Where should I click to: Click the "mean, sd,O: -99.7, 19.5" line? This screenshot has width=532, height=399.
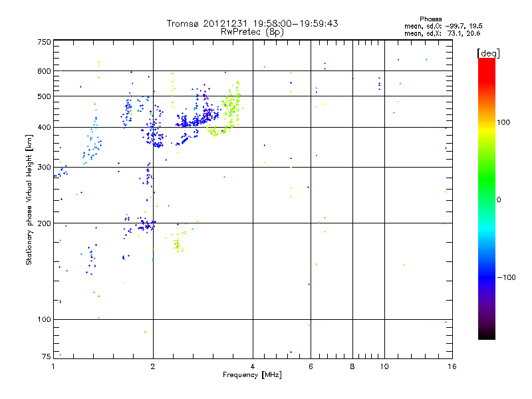tap(443, 26)
